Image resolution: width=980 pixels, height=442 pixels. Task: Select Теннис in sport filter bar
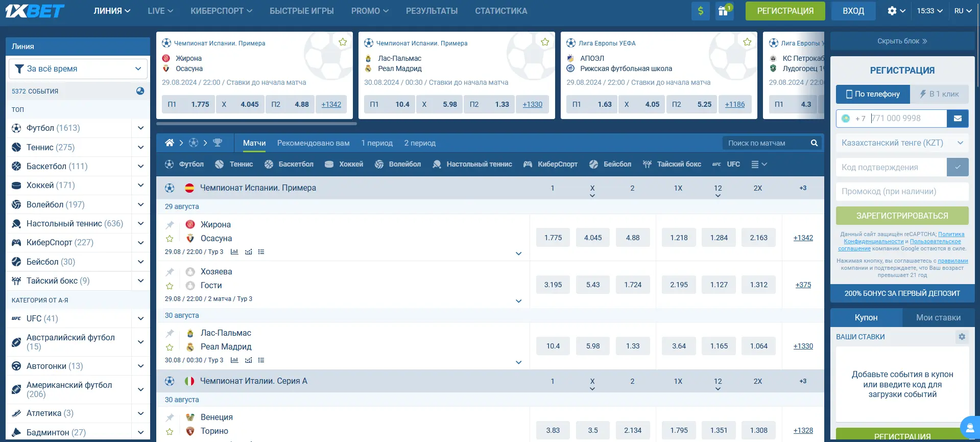click(x=234, y=164)
